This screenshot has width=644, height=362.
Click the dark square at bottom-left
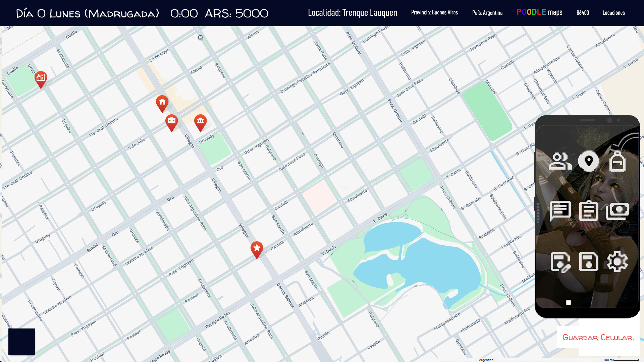click(x=22, y=342)
